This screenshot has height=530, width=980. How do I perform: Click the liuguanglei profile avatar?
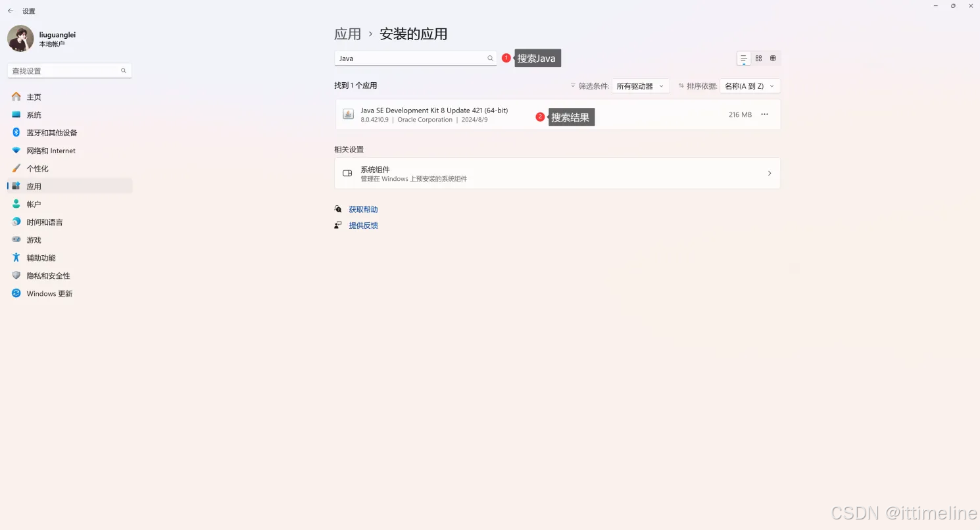(x=20, y=39)
